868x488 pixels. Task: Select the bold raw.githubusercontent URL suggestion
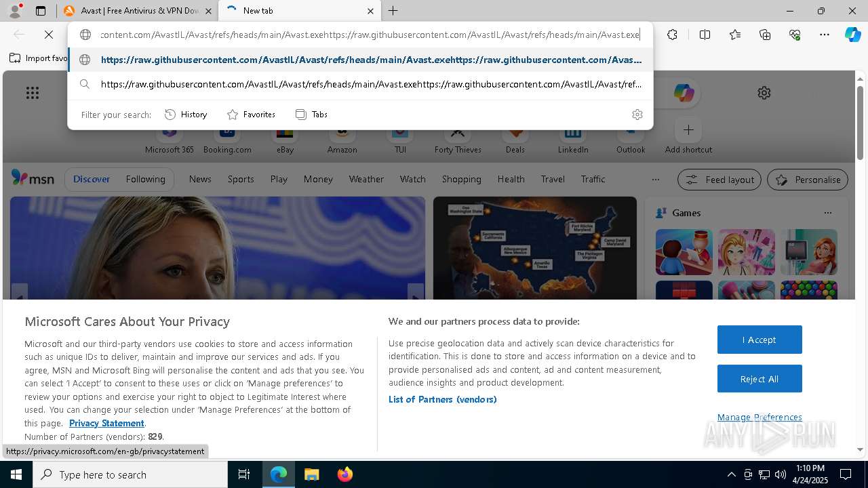(360, 60)
